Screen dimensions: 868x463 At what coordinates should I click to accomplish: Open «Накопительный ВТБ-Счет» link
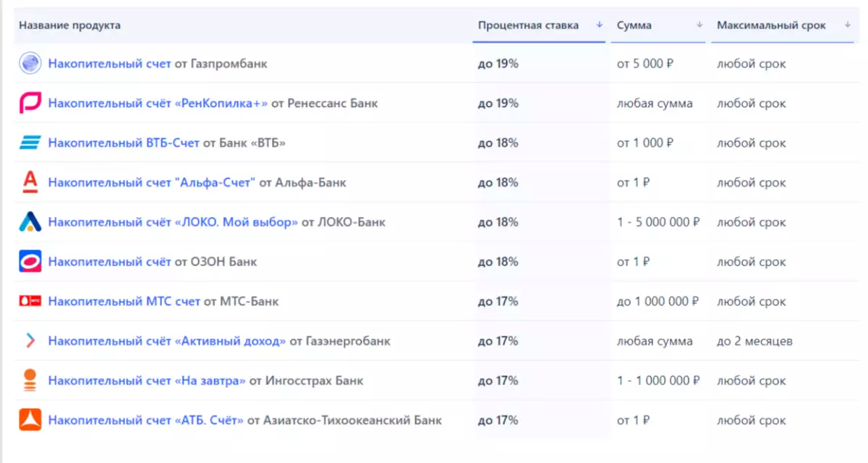124,143
